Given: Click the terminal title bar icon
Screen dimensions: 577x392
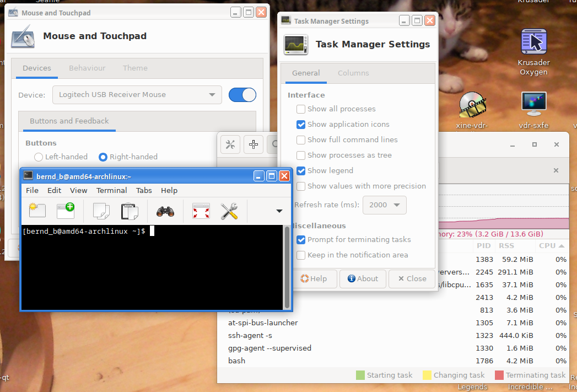Looking at the screenshot, I should [28, 175].
